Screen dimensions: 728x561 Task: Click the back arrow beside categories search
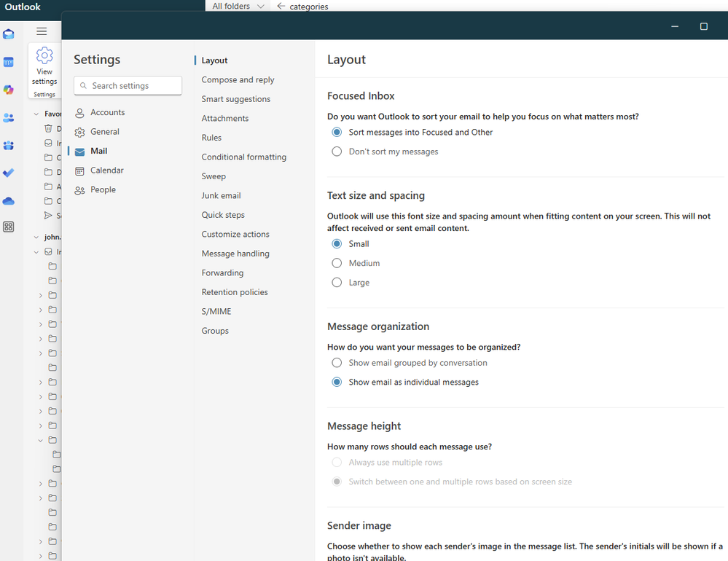pos(281,6)
